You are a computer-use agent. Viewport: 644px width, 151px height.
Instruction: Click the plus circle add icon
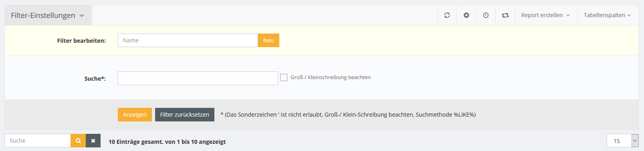(x=466, y=15)
